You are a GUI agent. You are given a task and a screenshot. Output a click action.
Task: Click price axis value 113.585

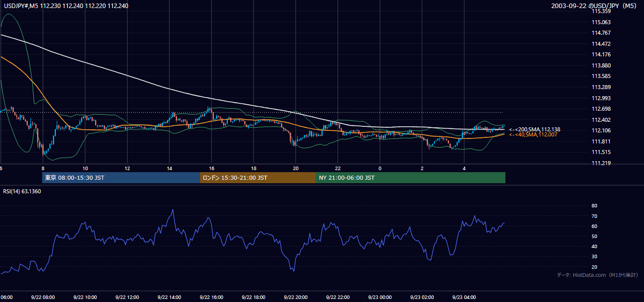pos(601,77)
